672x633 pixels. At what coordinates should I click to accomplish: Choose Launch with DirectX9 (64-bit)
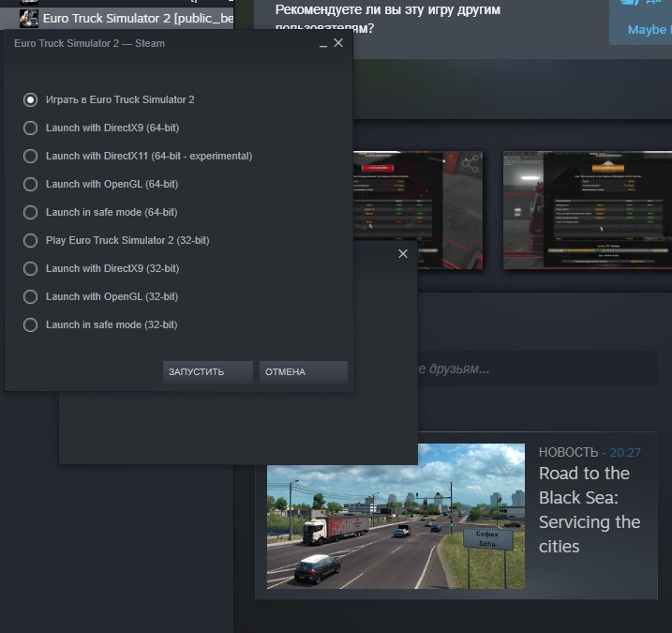coord(31,128)
